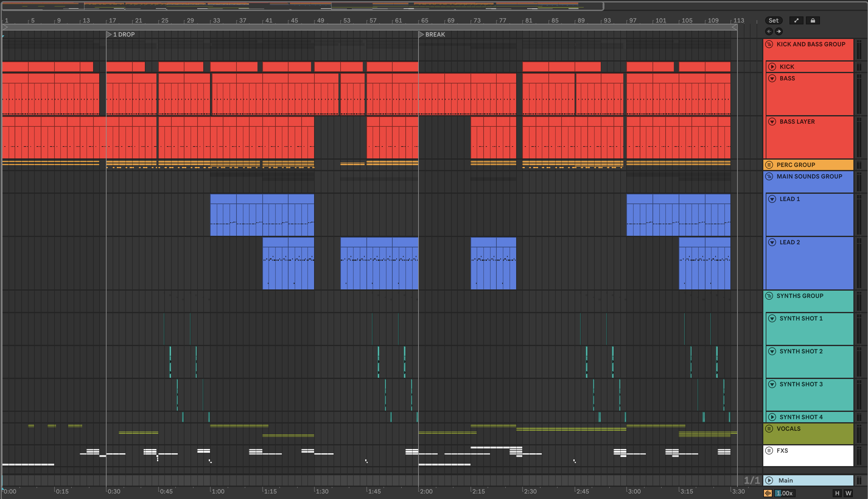This screenshot has width=868, height=499.
Task: Toggle the H height optimize button
Action: (x=837, y=493)
